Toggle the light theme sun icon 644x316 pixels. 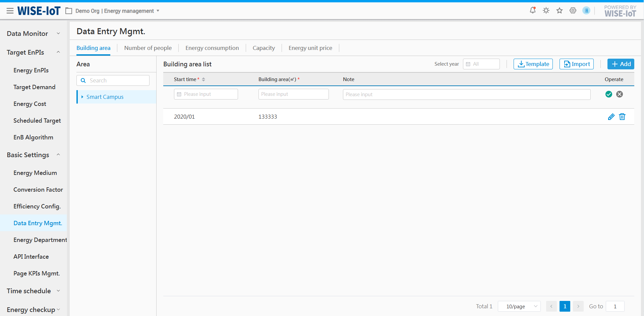pos(546,10)
